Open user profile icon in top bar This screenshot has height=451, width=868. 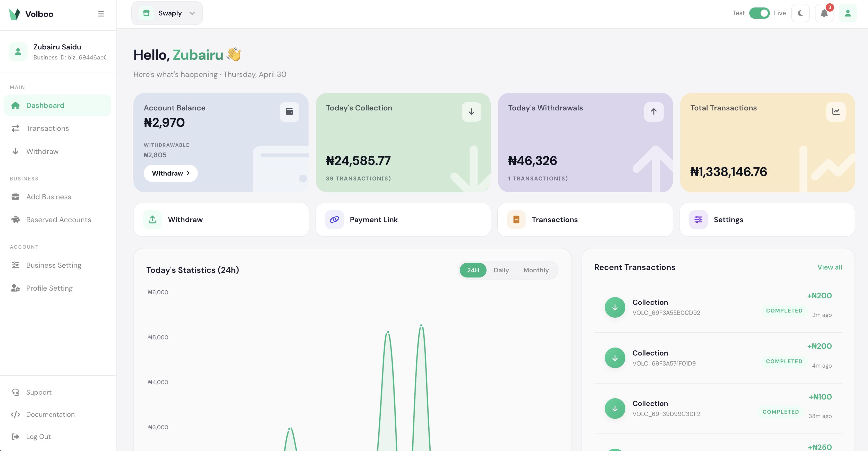848,13
